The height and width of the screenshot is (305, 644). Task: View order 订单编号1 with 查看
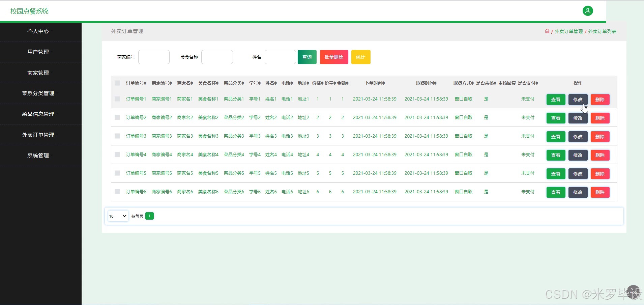click(556, 100)
